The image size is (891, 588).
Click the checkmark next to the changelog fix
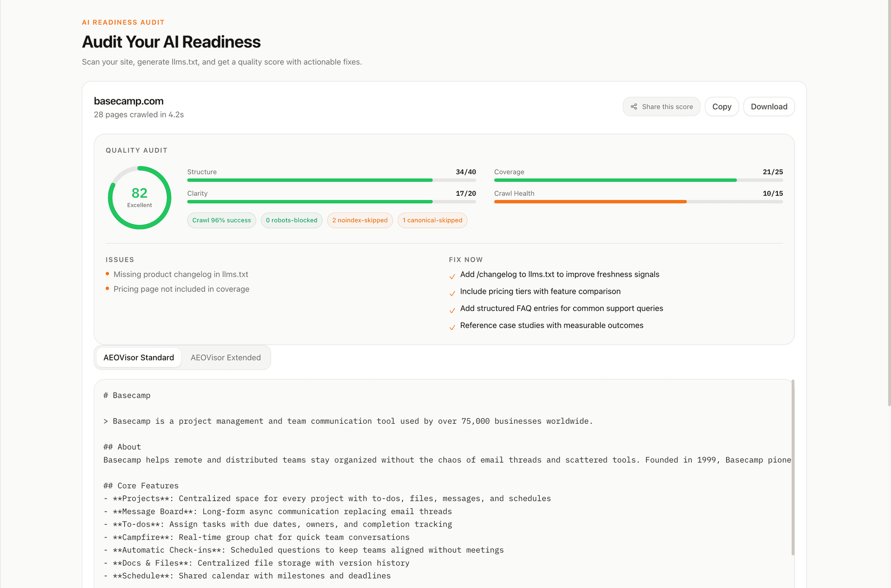coord(452,276)
